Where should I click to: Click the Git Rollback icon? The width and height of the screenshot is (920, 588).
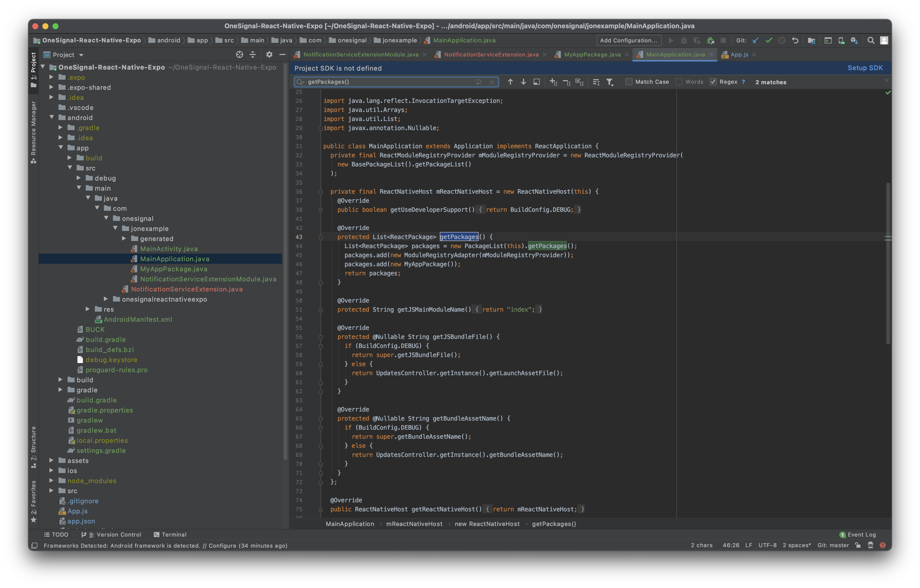[x=795, y=41]
